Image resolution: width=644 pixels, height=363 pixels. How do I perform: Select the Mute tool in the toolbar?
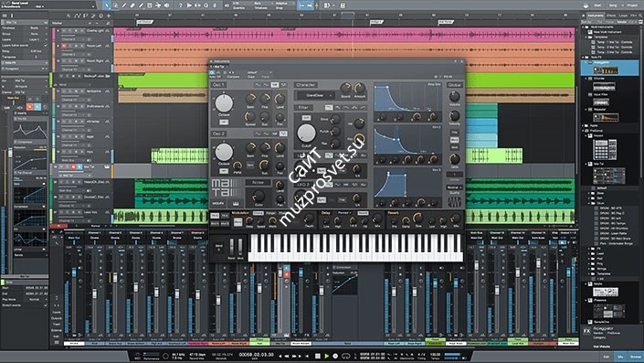[149, 5]
